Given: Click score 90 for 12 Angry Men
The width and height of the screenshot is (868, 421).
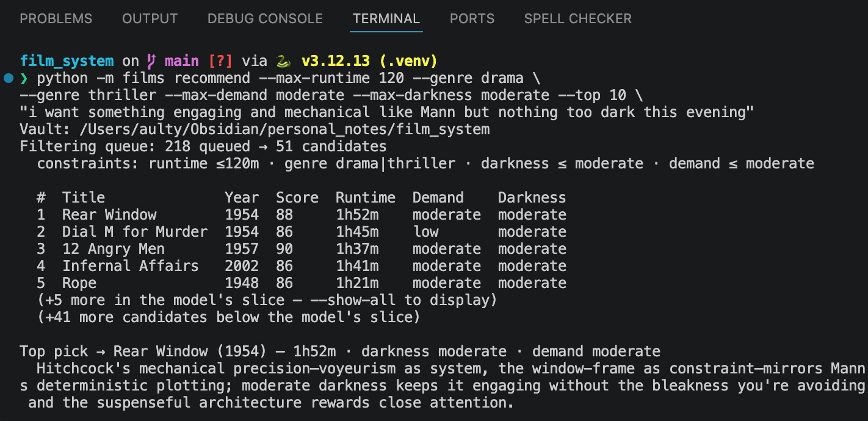Looking at the screenshot, I should pyautogui.click(x=284, y=249).
